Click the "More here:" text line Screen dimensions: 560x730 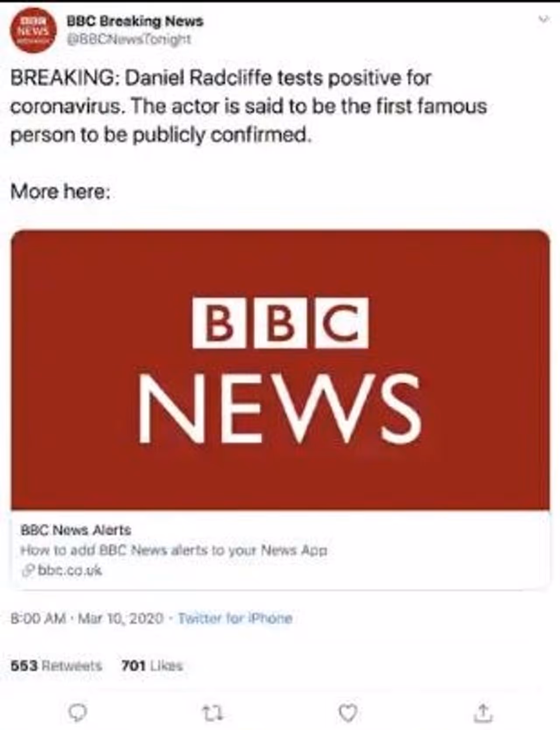(60, 192)
